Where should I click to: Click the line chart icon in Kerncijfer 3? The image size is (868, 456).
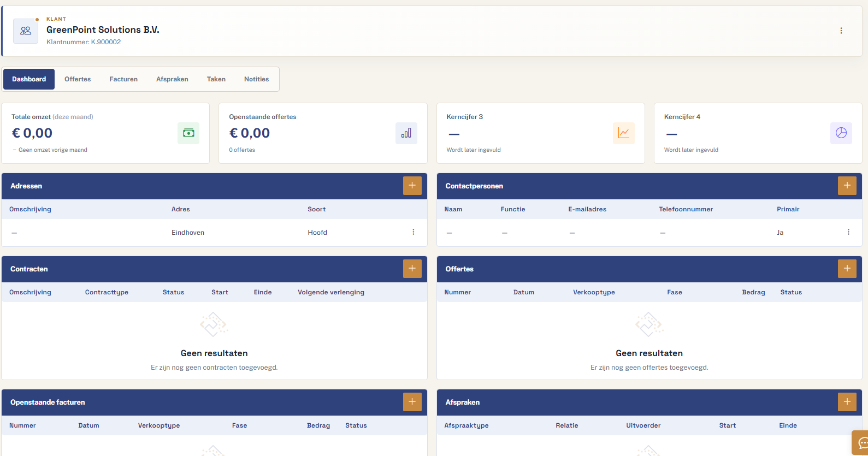(624, 133)
